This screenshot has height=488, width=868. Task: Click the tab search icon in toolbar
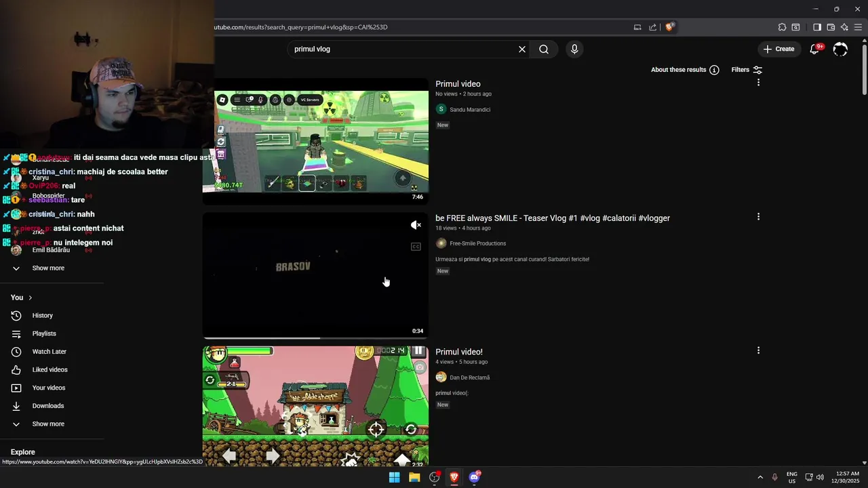(x=795, y=27)
